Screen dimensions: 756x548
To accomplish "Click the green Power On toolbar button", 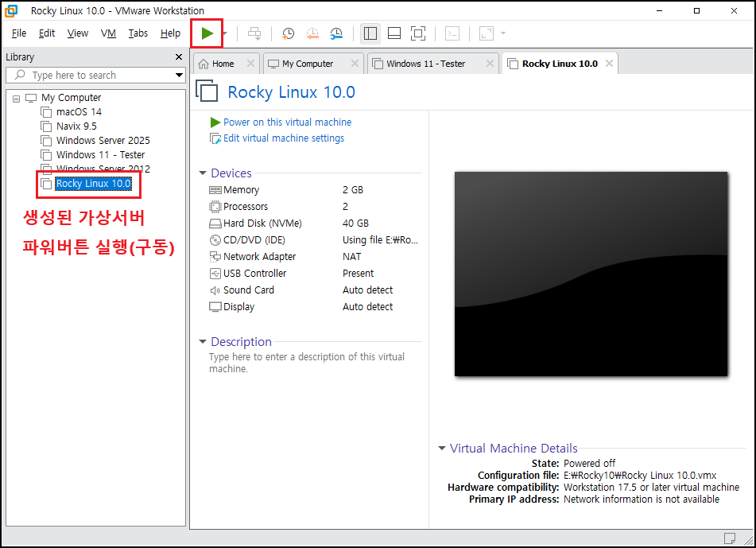I will click(207, 33).
